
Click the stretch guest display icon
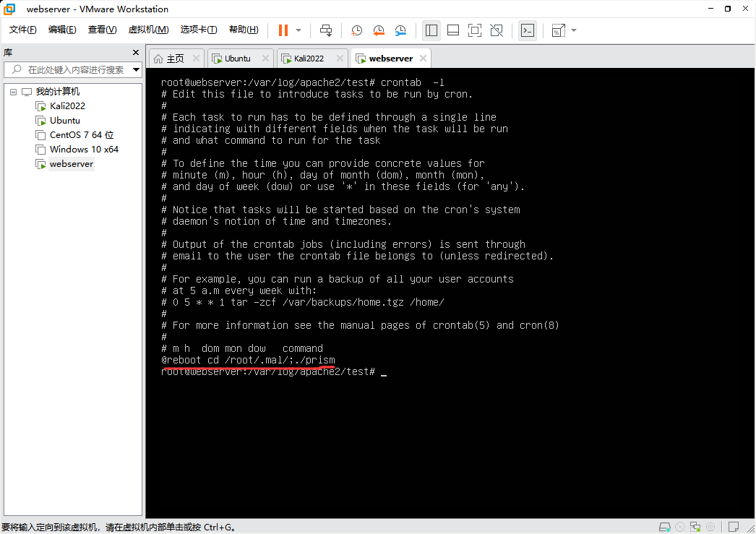coord(558,30)
